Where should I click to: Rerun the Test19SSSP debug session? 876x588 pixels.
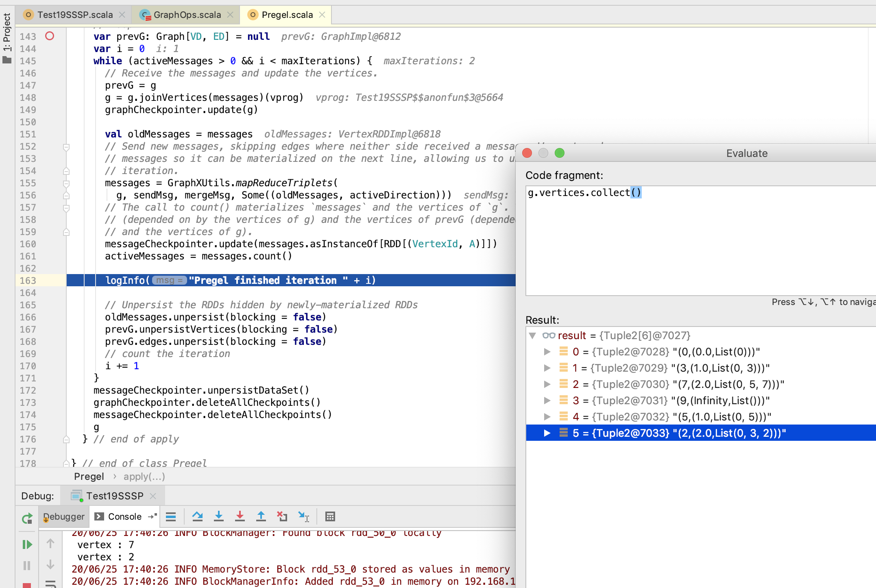[27, 518]
